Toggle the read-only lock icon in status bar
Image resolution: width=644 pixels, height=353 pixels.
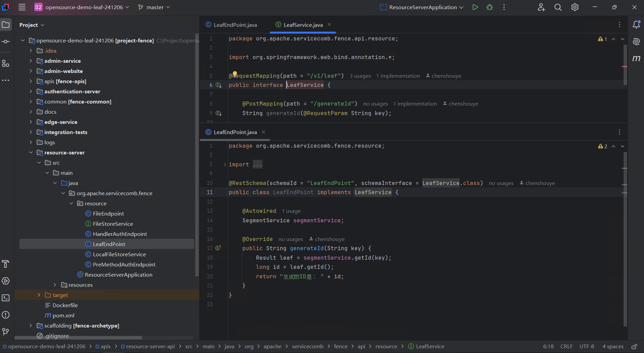point(634,347)
